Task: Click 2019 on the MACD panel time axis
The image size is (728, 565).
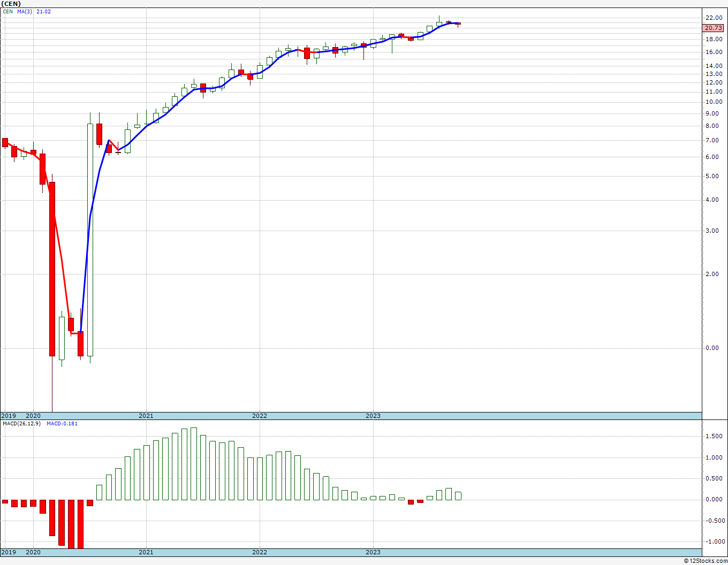Action: click(x=8, y=552)
